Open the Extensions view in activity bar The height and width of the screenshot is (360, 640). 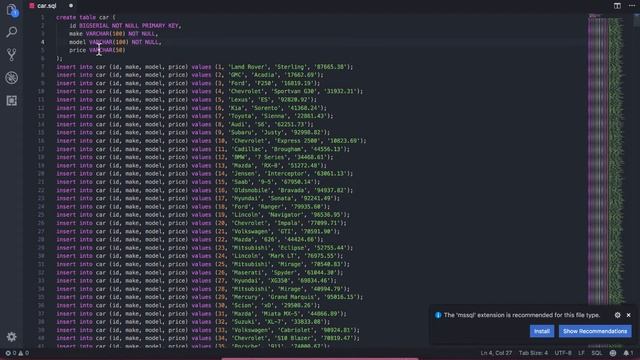[12, 100]
